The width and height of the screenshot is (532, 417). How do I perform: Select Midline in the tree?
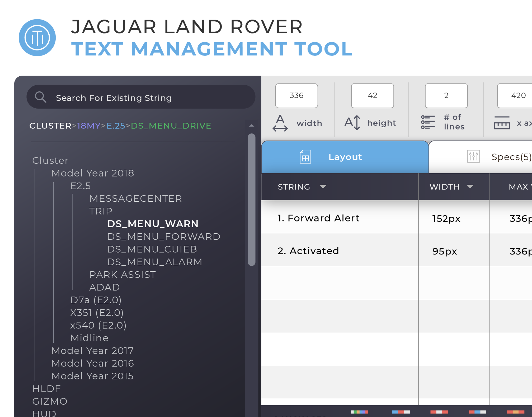click(x=90, y=338)
